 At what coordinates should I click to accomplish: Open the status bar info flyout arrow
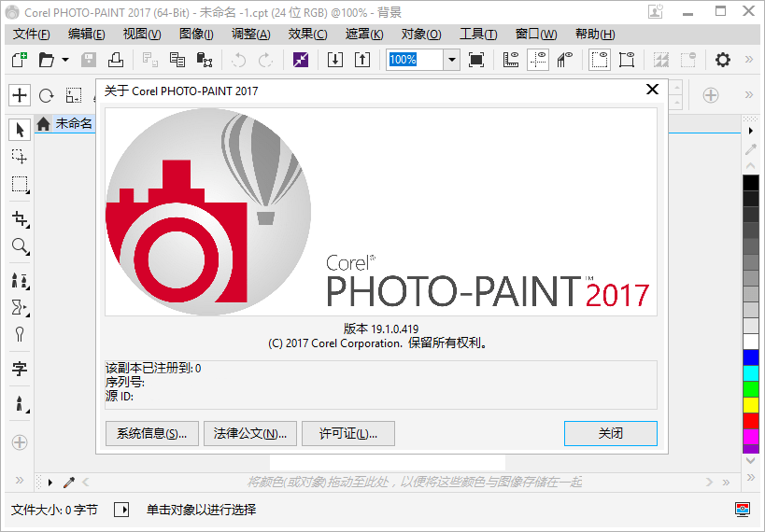click(122, 510)
